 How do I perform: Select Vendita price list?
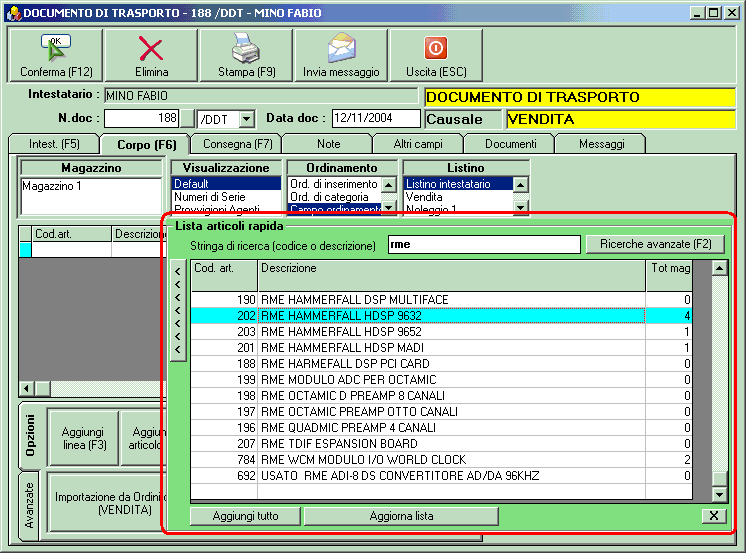(x=458, y=197)
